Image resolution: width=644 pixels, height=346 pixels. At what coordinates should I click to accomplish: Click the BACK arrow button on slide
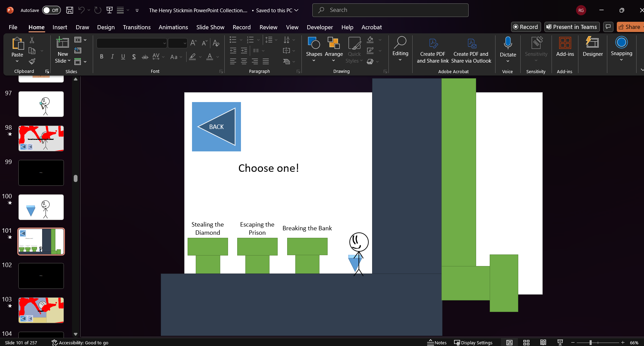pyautogui.click(x=216, y=127)
